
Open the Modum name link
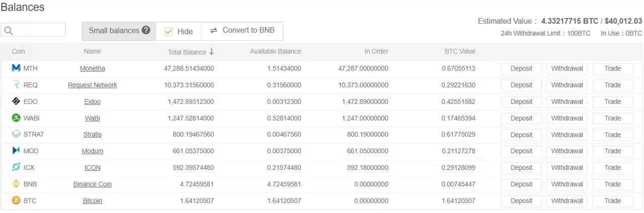[93, 151]
